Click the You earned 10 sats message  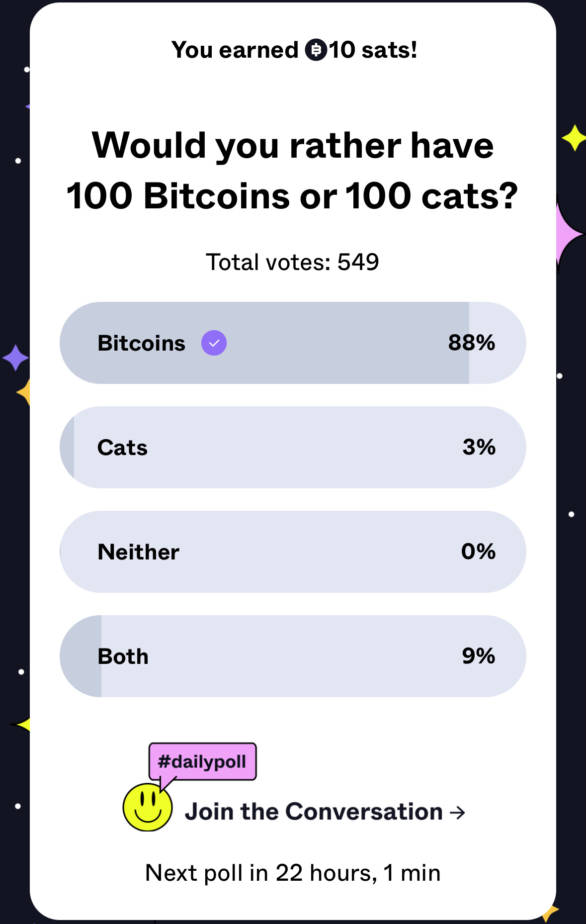293,50
